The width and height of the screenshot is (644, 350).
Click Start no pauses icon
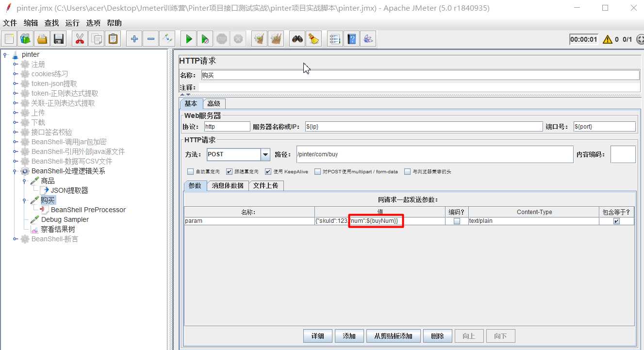click(205, 39)
